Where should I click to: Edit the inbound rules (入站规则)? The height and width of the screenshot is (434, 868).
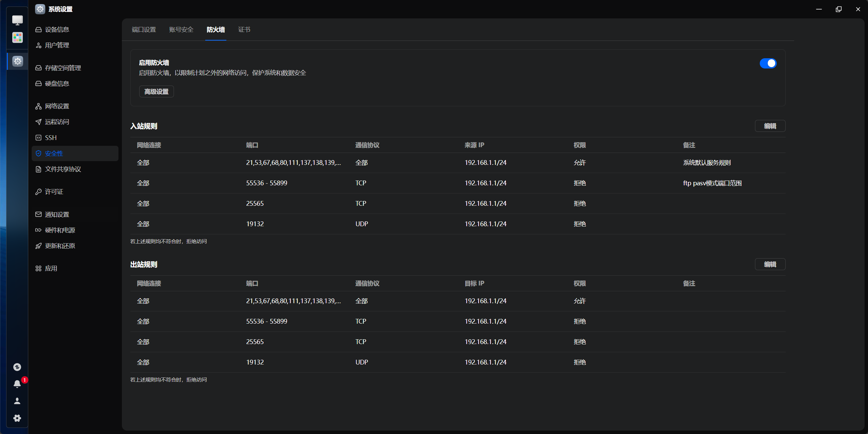[x=770, y=126]
